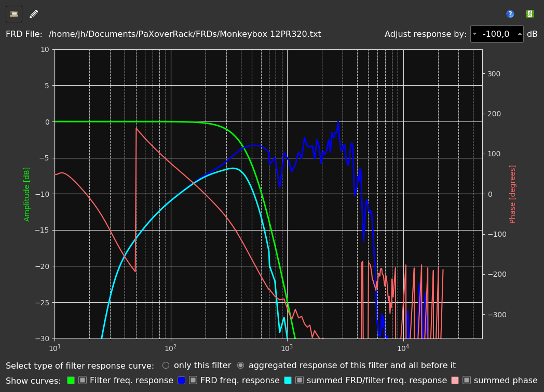Toggle the FRD freq. response checkbox
The height and width of the screenshot is (392, 544).
[x=193, y=380]
